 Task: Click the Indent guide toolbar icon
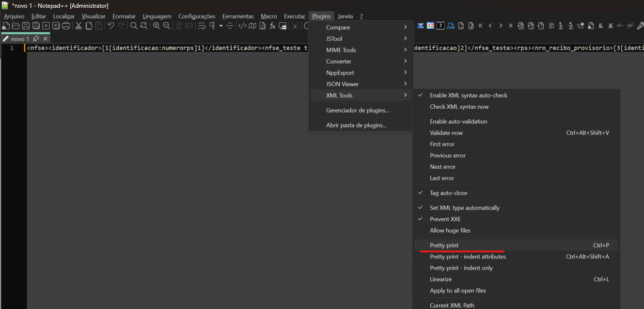[230, 26]
